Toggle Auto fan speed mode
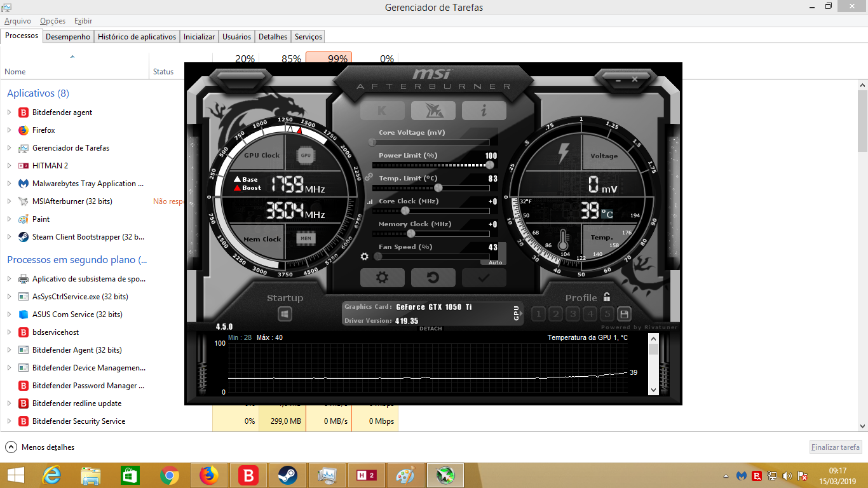This screenshot has height=488, width=868. click(x=495, y=262)
